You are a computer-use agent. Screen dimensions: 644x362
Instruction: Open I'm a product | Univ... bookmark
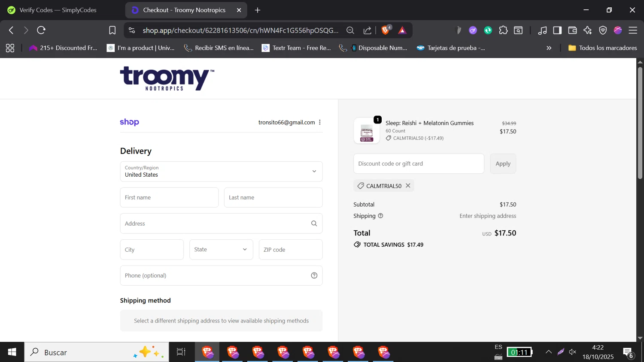(141, 48)
